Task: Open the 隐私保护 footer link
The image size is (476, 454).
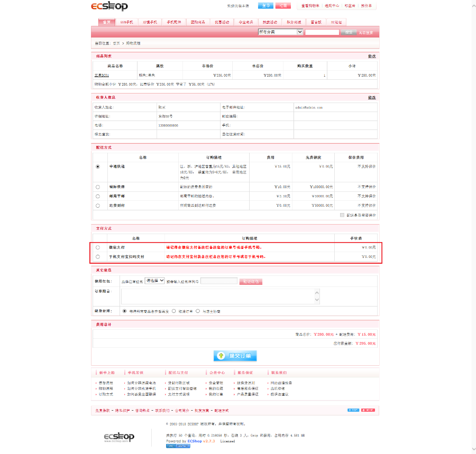Action: pyautogui.click(x=122, y=411)
